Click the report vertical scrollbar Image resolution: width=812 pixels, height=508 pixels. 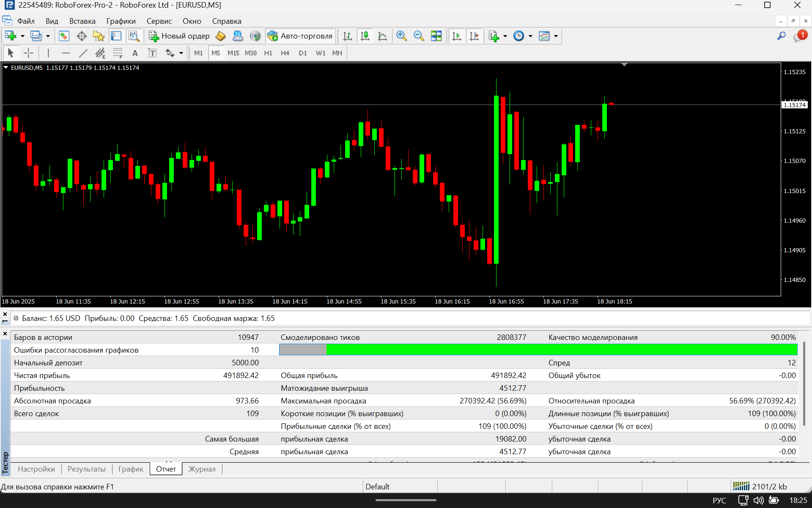click(x=804, y=383)
